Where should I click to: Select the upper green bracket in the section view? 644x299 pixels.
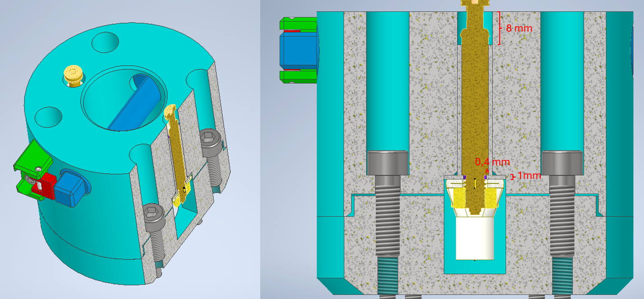tap(298, 24)
